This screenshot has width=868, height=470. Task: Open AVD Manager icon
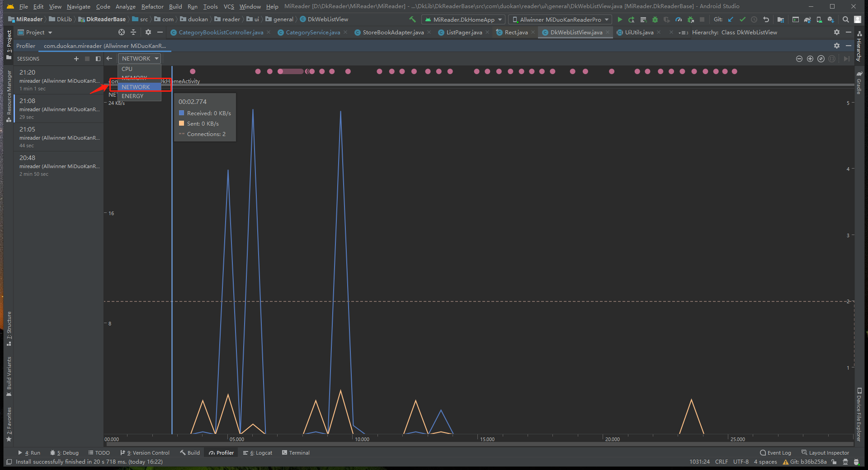click(x=819, y=19)
